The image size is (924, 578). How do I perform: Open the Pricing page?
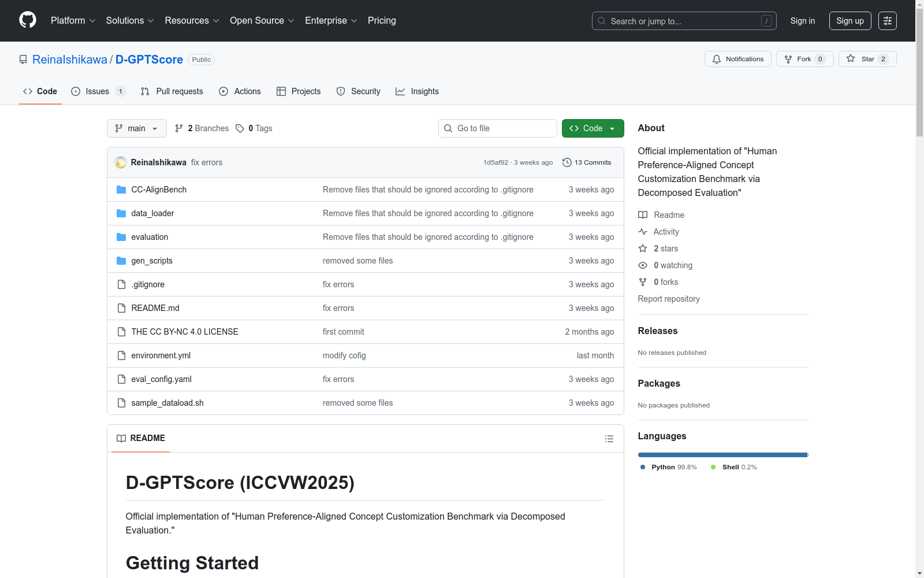click(382, 21)
